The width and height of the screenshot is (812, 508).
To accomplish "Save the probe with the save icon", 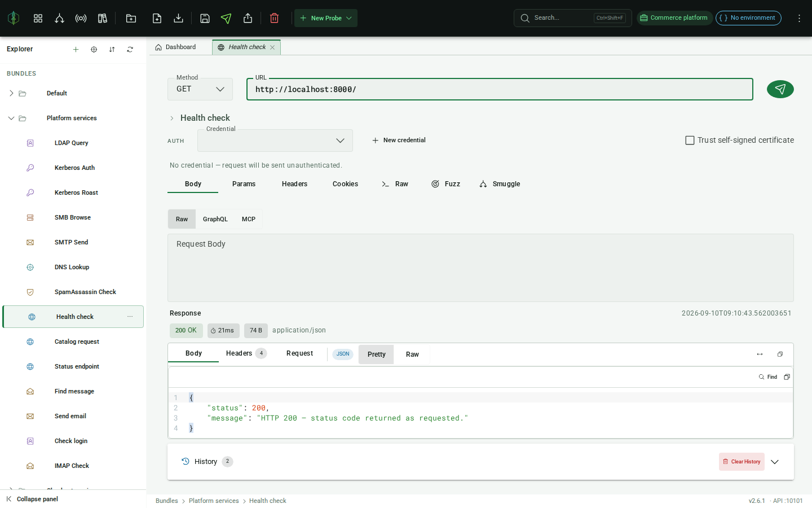I will tap(205, 18).
